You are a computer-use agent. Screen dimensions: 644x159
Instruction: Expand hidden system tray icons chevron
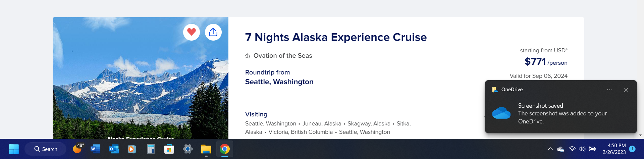(x=550, y=149)
